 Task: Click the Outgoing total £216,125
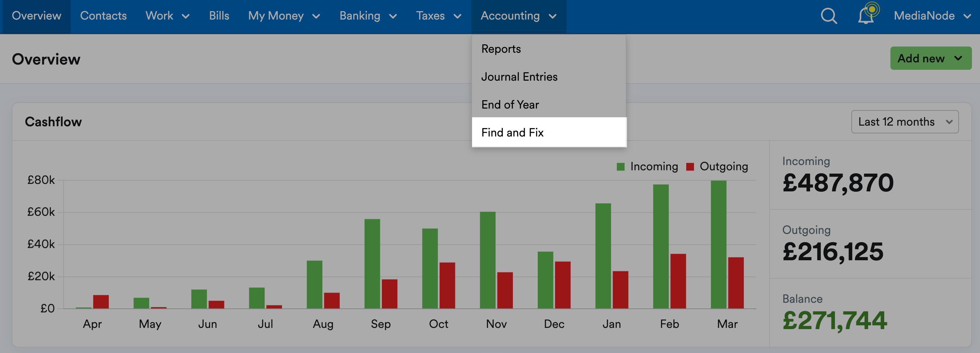pos(833,252)
